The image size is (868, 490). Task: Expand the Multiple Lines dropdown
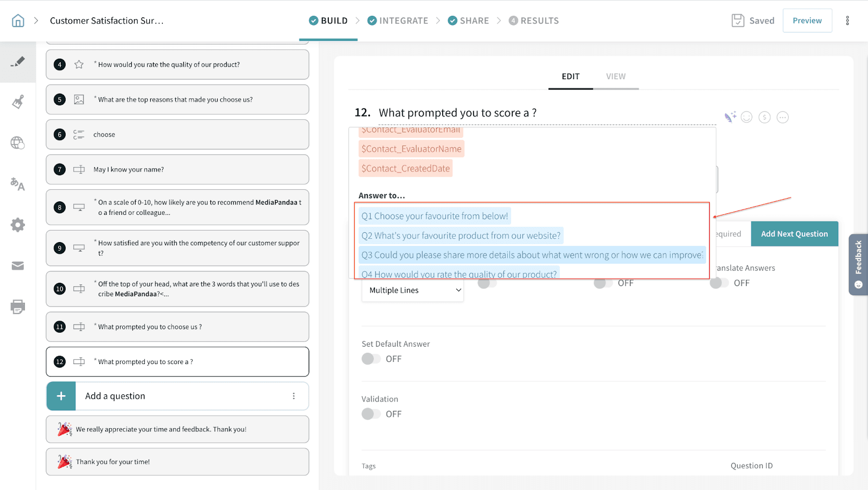412,290
